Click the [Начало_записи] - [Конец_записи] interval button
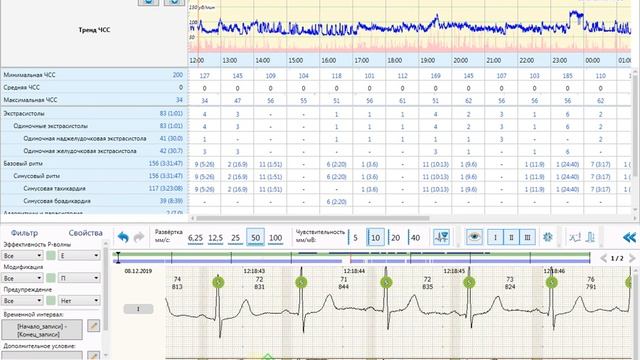This screenshot has height=360, width=640. click(x=42, y=330)
